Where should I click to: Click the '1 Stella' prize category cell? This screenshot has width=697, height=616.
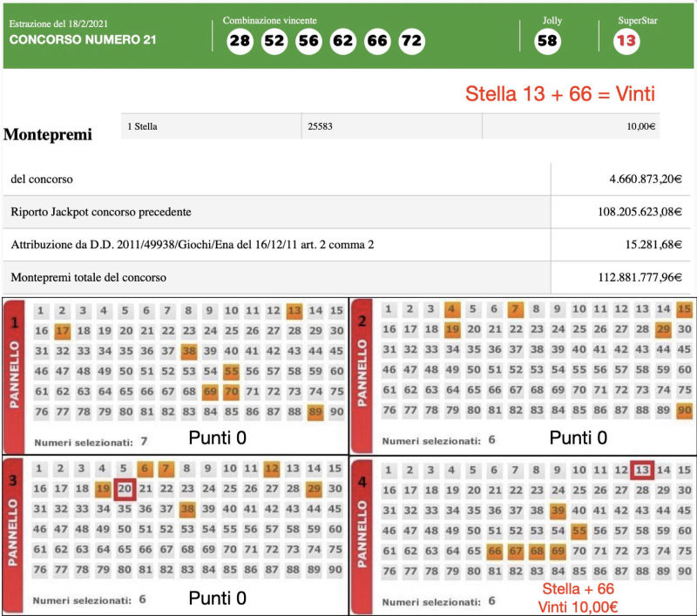tap(211, 126)
